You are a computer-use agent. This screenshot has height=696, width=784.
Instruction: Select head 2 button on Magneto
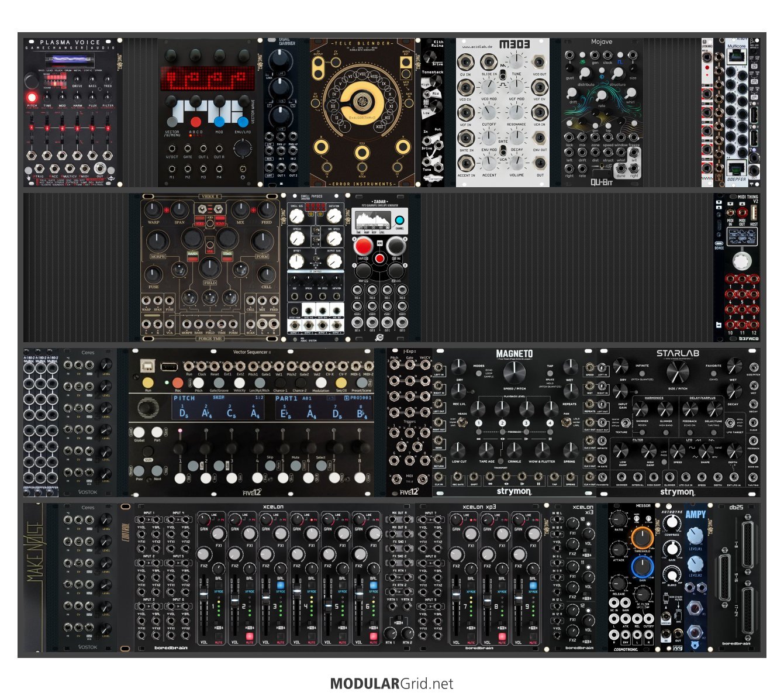[502, 423]
